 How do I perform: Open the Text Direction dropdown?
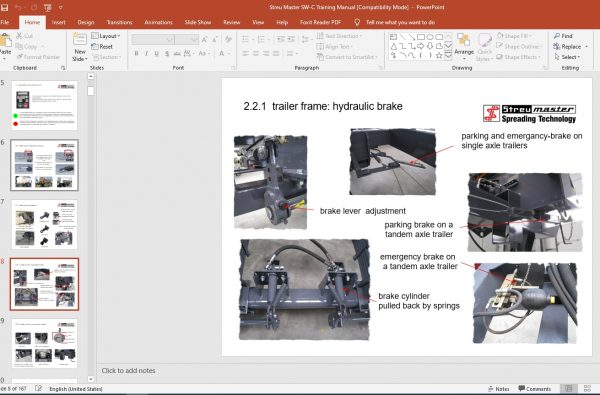[x=339, y=36]
